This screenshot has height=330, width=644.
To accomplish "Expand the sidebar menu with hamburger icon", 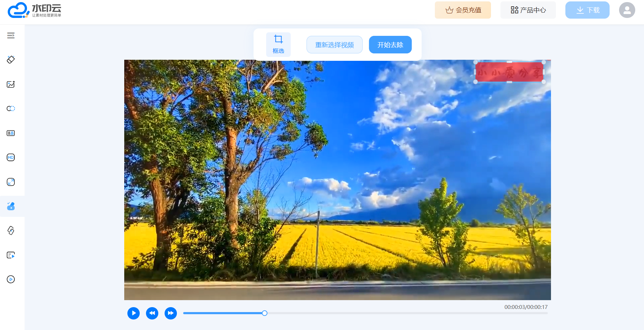I will 11,35.
